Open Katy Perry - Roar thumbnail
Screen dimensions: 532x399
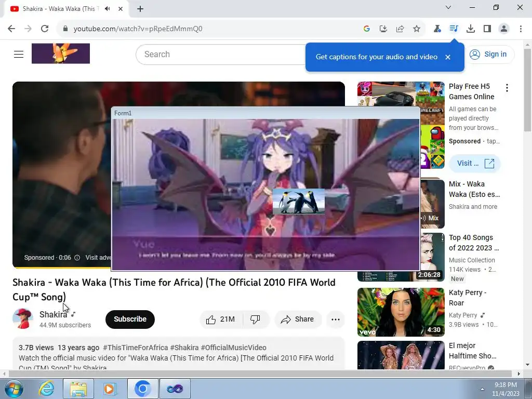pyautogui.click(x=401, y=312)
